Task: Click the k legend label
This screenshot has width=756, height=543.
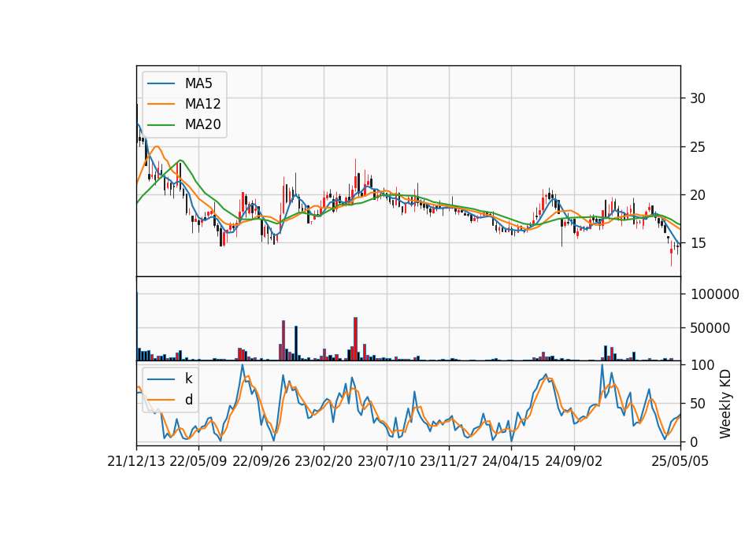Action: click(x=188, y=379)
